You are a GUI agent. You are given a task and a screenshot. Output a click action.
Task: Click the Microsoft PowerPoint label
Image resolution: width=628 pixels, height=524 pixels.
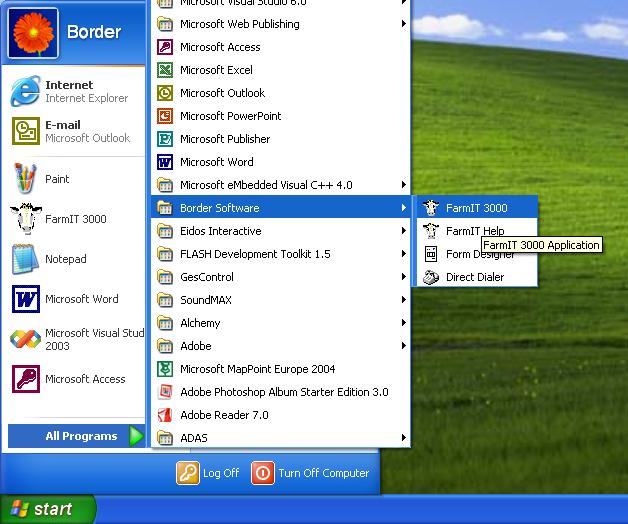(x=231, y=116)
